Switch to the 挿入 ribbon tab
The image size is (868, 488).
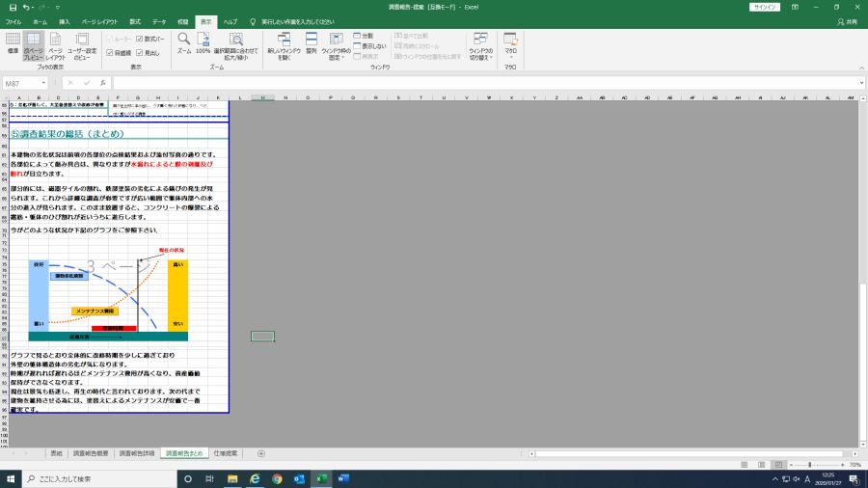pyautogui.click(x=65, y=22)
